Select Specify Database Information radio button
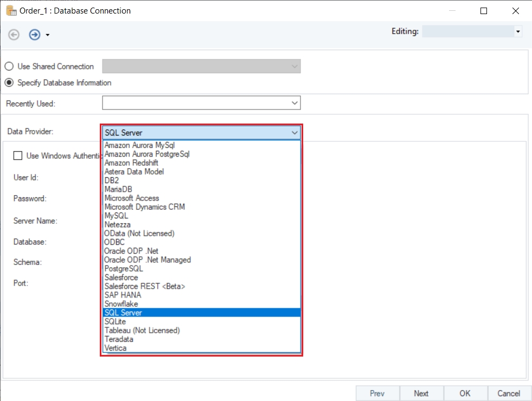 click(x=9, y=83)
